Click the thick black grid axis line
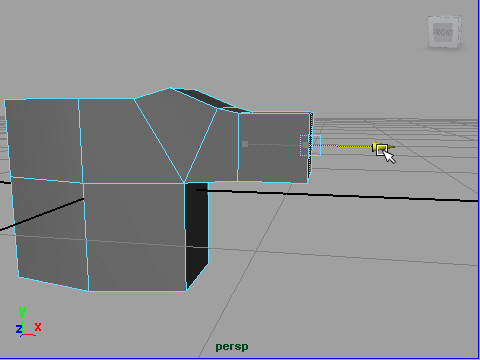This screenshot has width=480, height=360. [337, 195]
